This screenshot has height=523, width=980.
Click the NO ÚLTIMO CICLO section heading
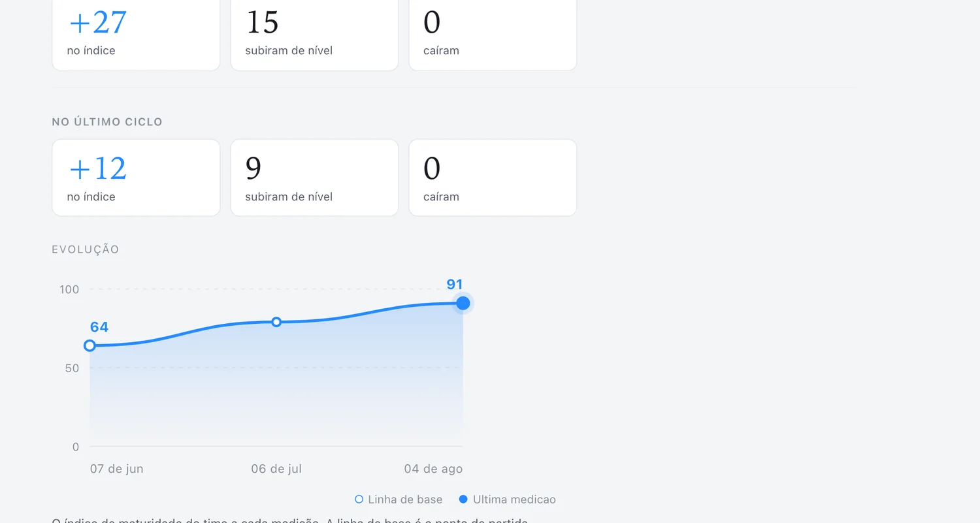107,122
